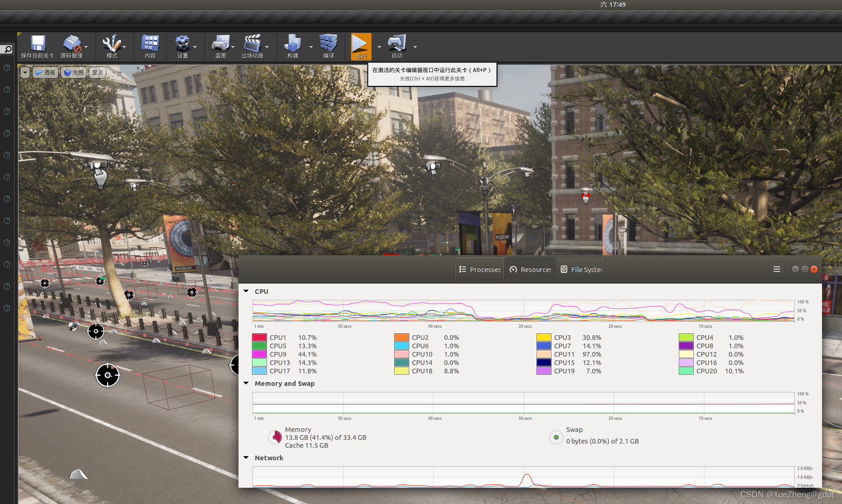Change the CPU4 graph color swatch
This screenshot has width=842, height=504.
coord(686,338)
